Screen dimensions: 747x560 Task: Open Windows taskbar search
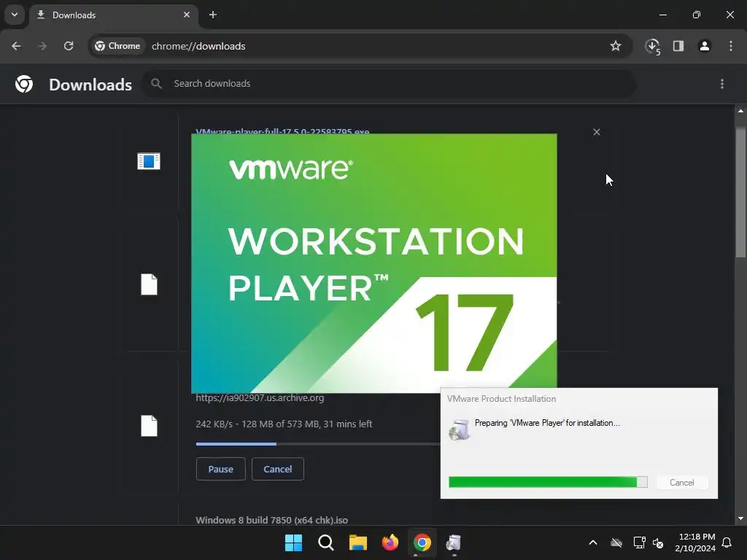pyautogui.click(x=326, y=542)
